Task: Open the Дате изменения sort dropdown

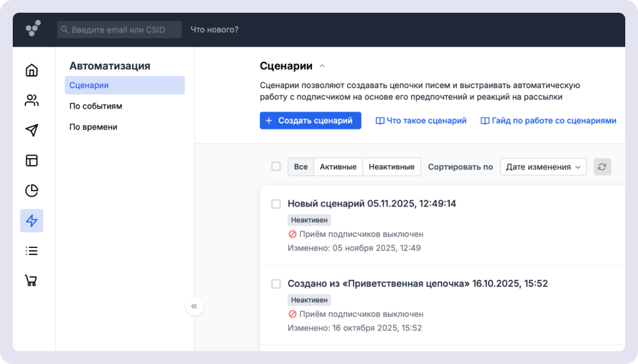Action: 543,167
